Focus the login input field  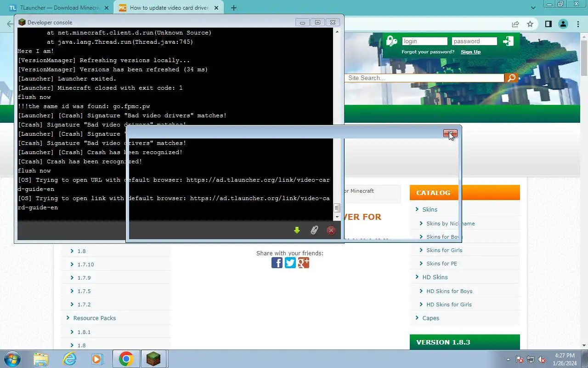point(424,41)
